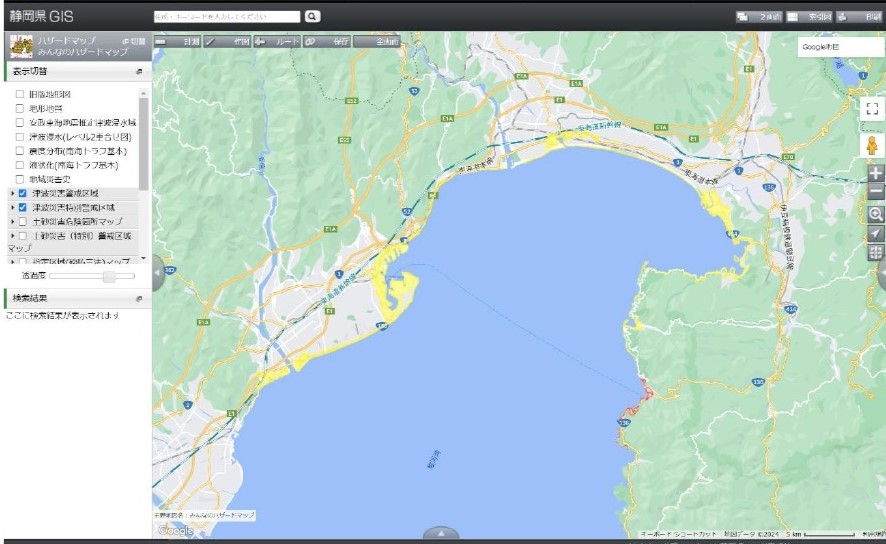Click the 表示切替 panel header
This screenshot has height=544, width=886.
[x=78, y=72]
